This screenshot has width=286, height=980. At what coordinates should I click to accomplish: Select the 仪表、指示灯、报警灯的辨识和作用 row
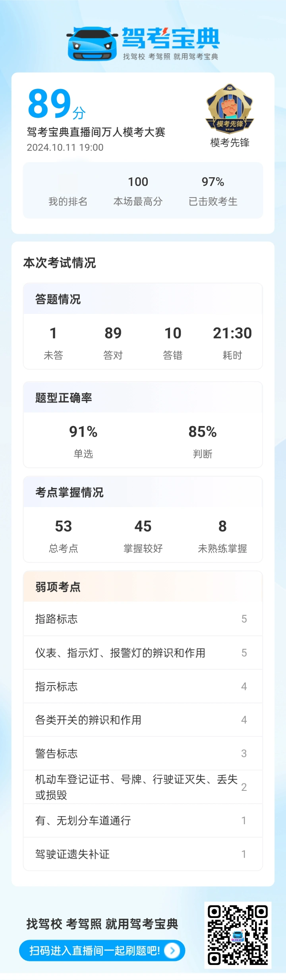(x=143, y=653)
